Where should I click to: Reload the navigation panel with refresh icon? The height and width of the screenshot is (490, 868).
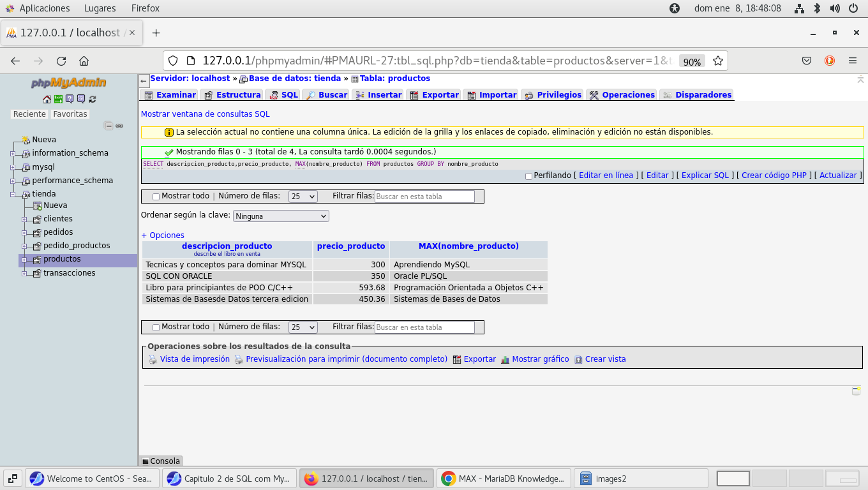coord(93,99)
